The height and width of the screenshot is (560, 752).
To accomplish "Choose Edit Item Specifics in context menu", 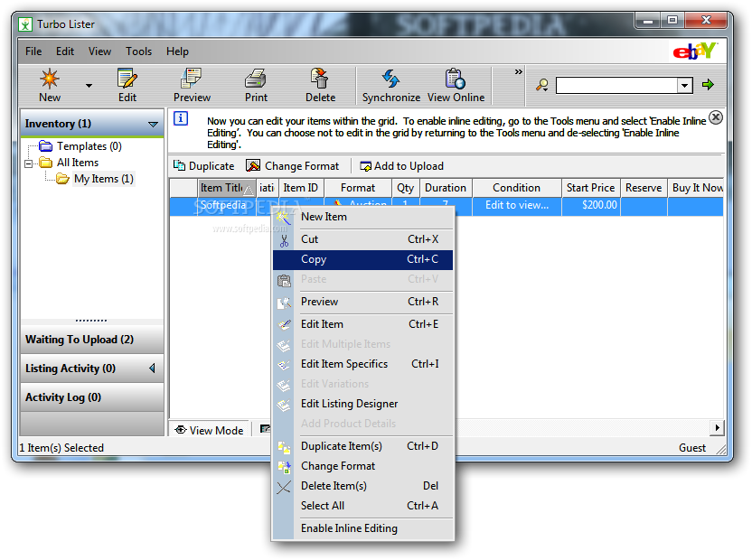I will coord(363,364).
